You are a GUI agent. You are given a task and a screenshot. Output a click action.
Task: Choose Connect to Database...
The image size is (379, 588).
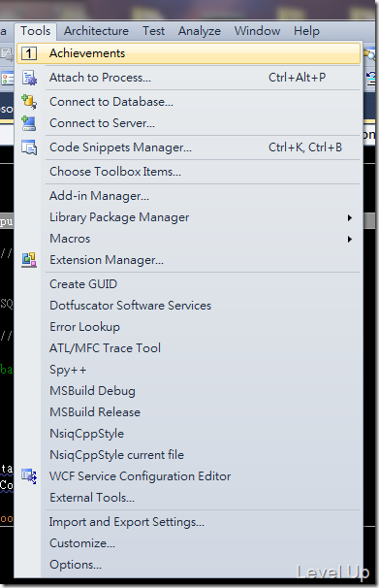point(188,102)
